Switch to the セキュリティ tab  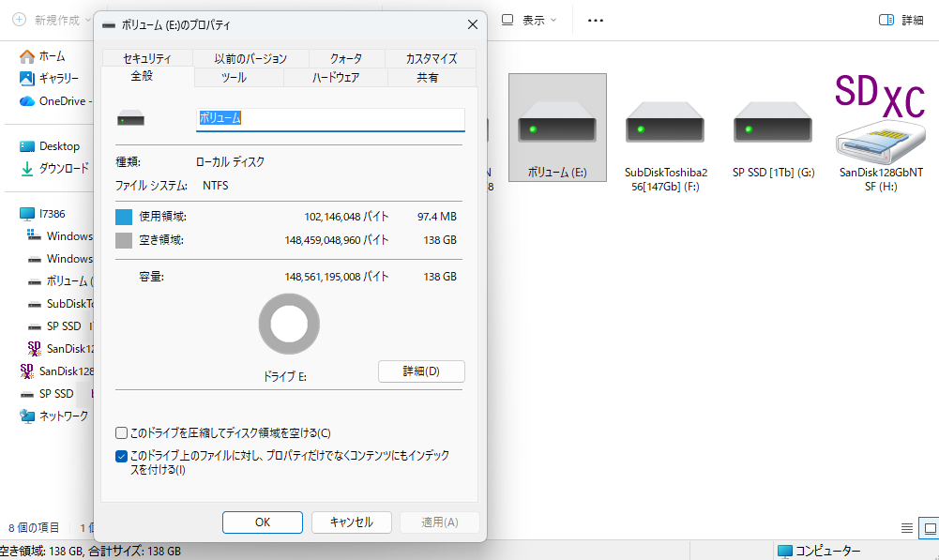click(x=148, y=58)
